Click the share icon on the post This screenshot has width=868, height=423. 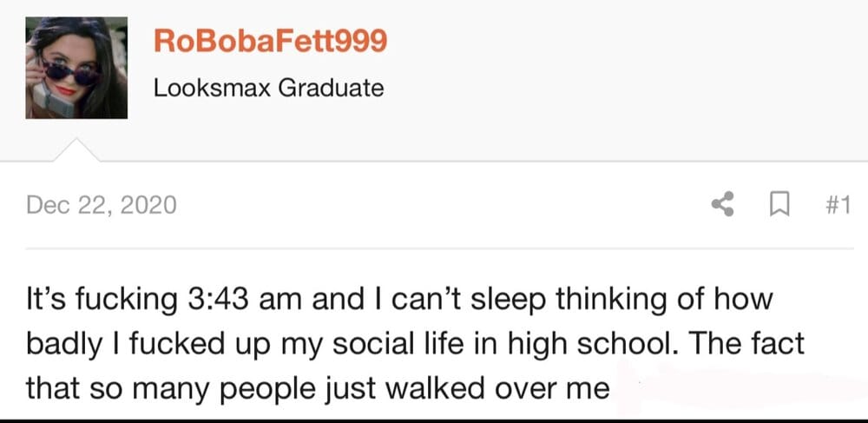(x=723, y=205)
